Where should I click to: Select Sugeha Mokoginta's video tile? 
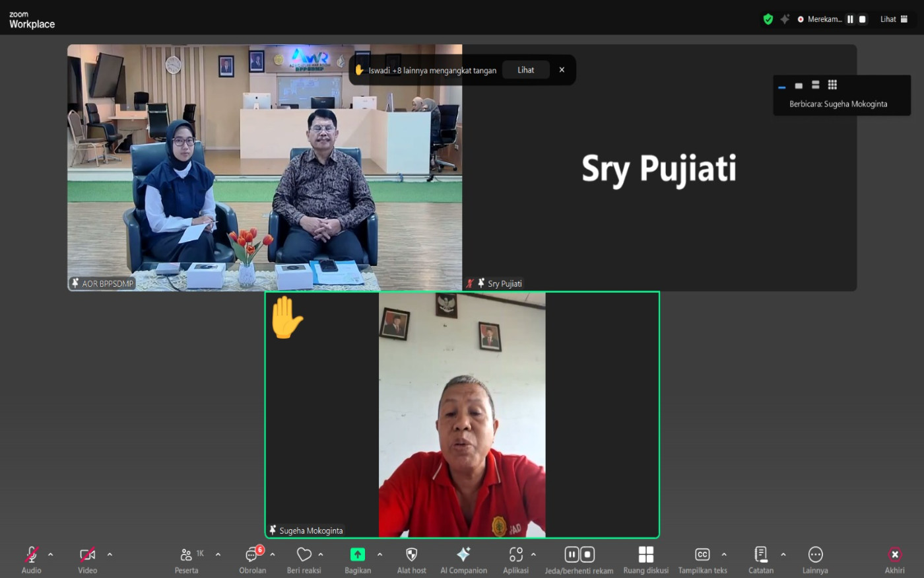462,415
